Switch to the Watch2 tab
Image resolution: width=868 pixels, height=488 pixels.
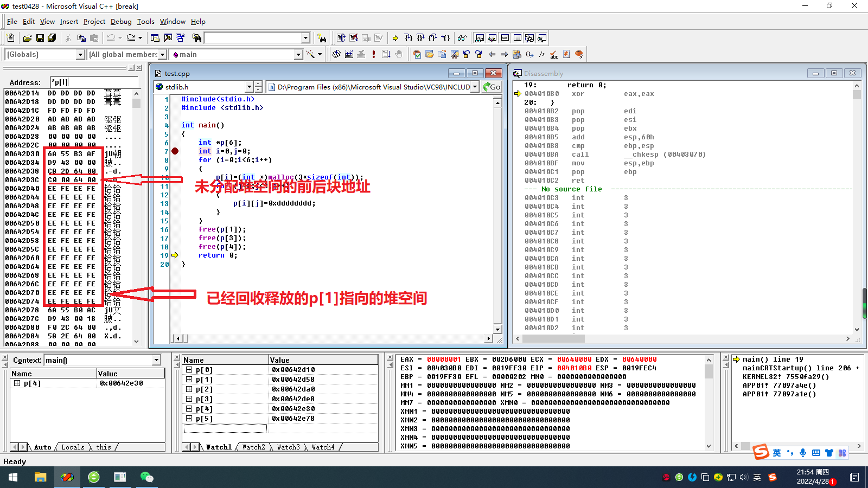253,447
